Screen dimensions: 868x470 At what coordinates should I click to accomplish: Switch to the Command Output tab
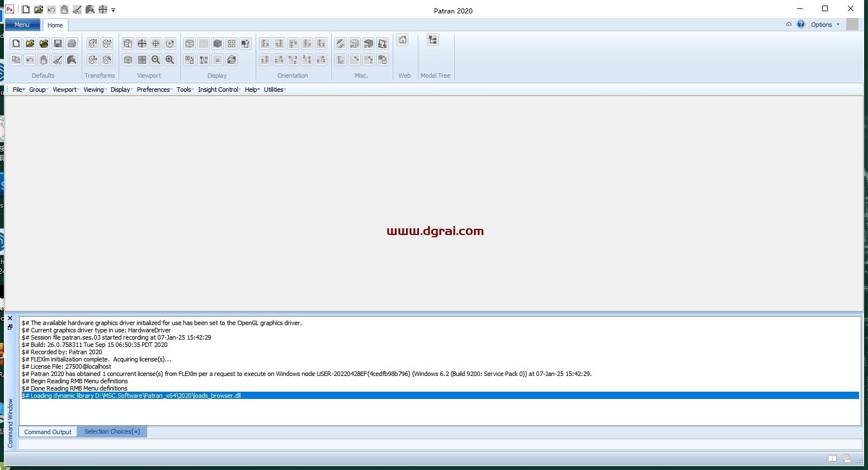tap(48, 432)
